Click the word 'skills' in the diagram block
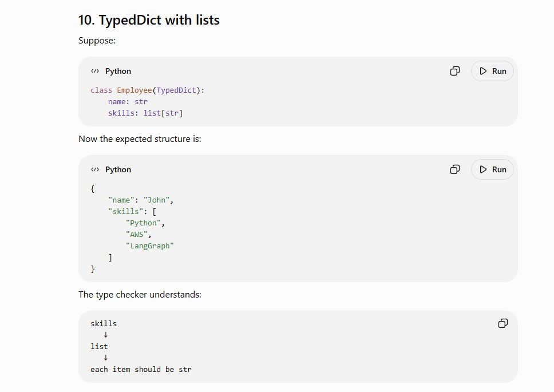Image resolution: width=554 pixels, height=392 pixels. [x=104, y=323]
